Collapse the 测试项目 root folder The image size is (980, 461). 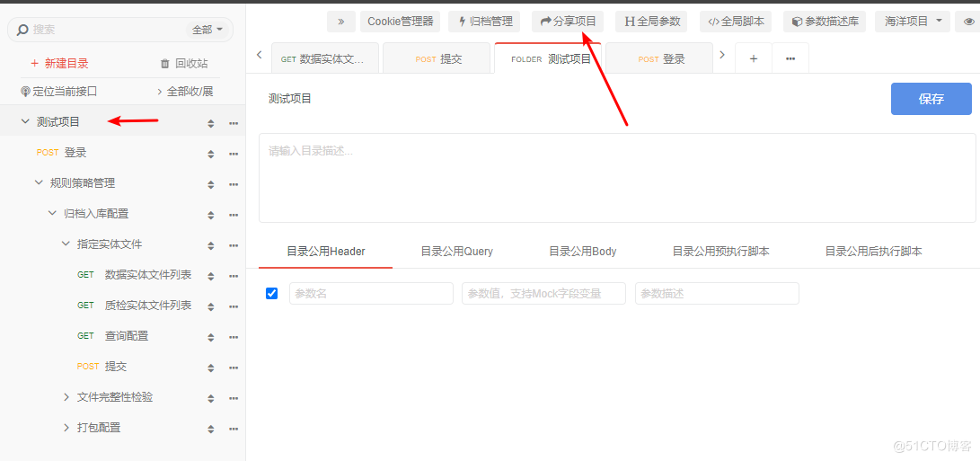[x=25, y=121]
